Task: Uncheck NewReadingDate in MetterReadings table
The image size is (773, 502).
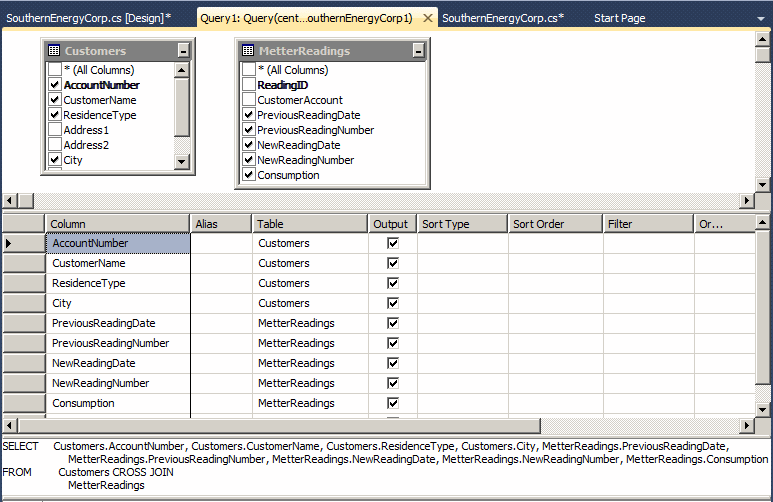Action: coord(249,144)
